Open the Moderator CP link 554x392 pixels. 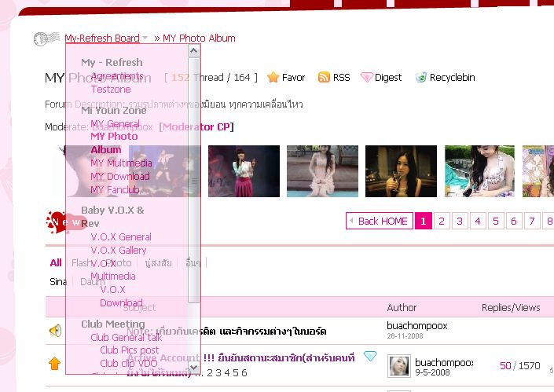pyautogui.click(x=196, y=126)
